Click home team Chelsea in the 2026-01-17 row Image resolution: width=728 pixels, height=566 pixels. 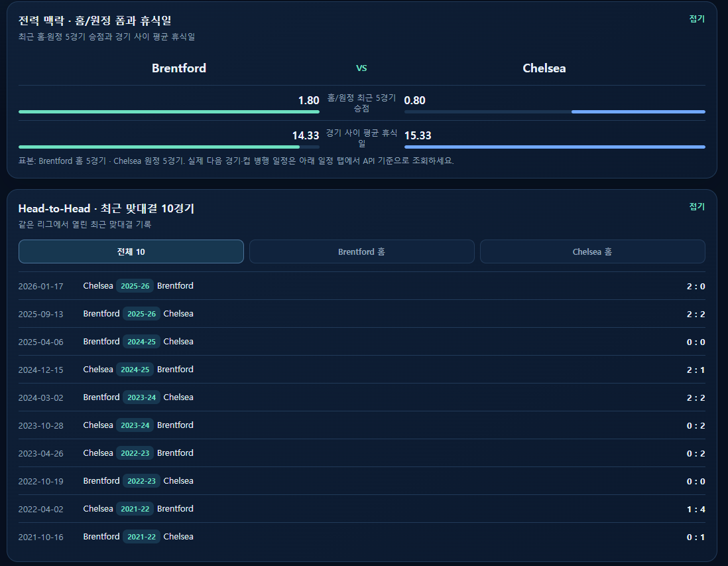(98, 286)
